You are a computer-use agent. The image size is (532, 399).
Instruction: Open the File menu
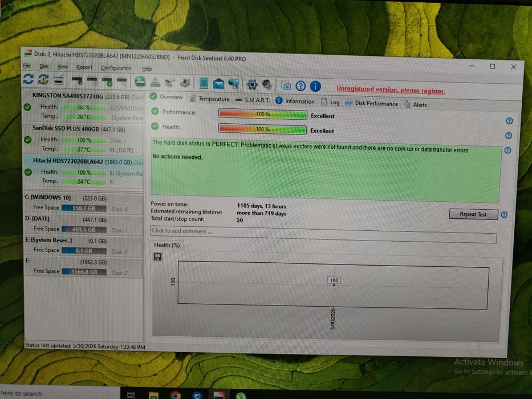[27, 66]
